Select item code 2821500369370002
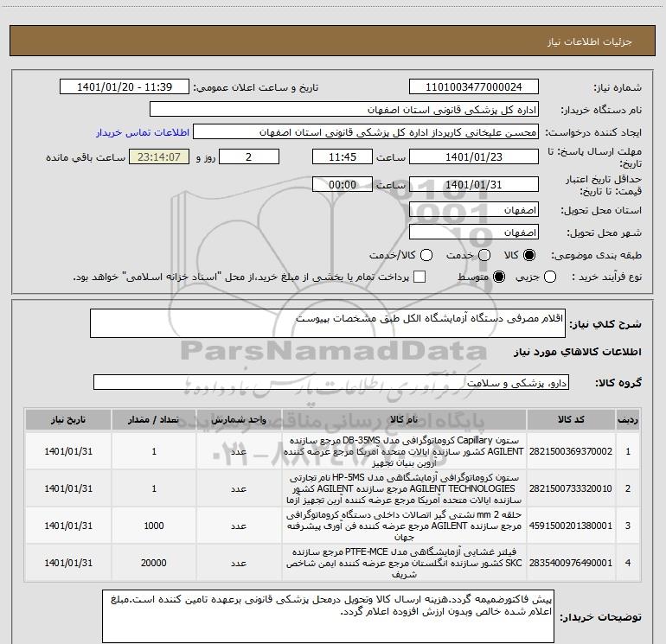The image size is (666, 644). tap(571, 451)
